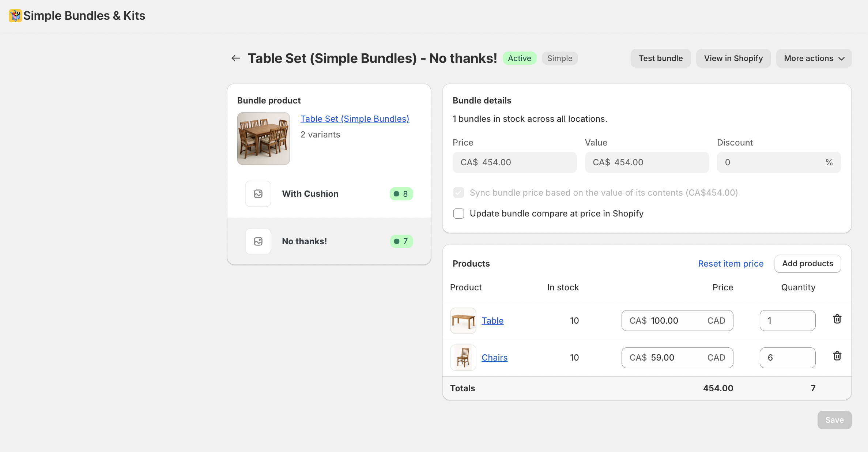Remove Chairs using its trash icon
The height and width of the screenshot is (452, 868).
837,356
